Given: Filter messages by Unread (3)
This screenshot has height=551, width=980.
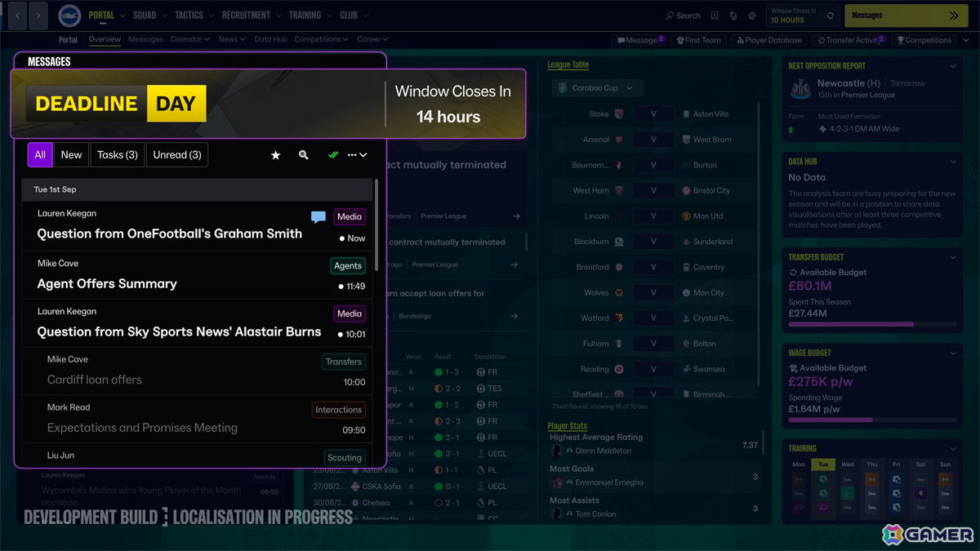Looking at the screenshot, I should pos(177,155).
